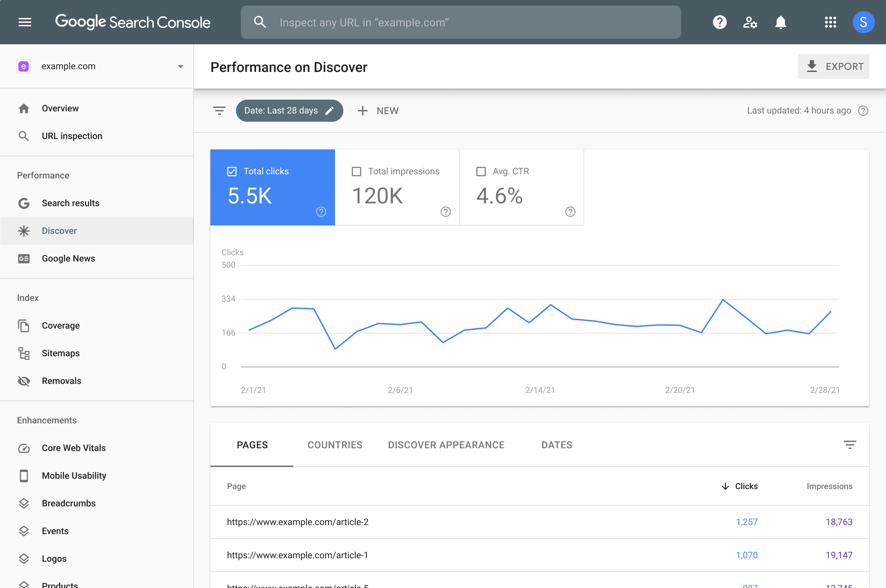Switch to the Dates tab
Image resolution: width=886 pixels, height=588 pixels.
point(557,445)
